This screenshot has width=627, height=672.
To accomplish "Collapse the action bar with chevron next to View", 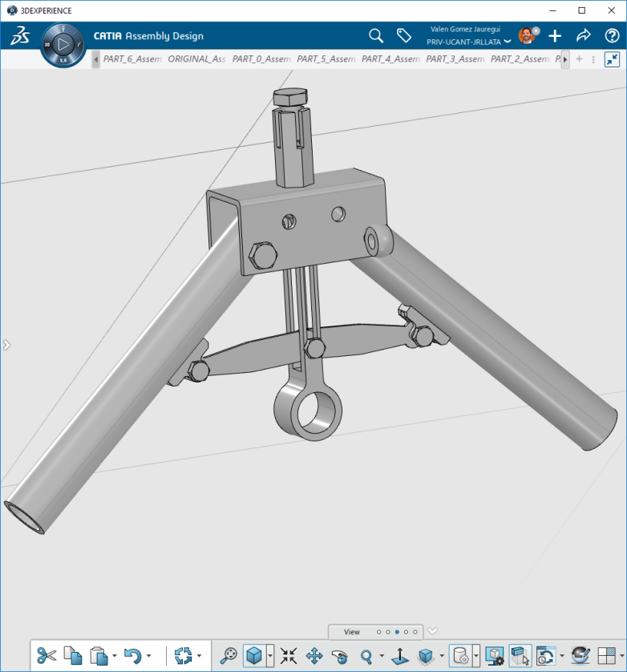I will pyautogui.click(x=433, y=631).
